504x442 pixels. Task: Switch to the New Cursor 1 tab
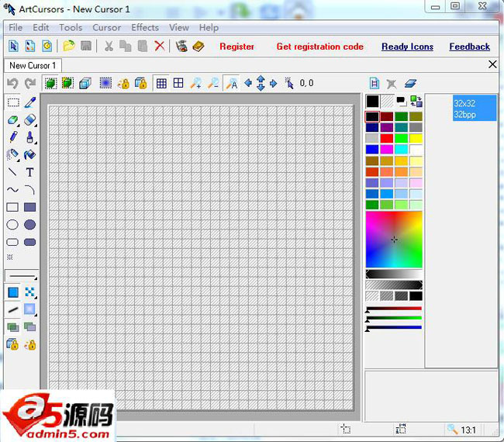click(33, 66)
